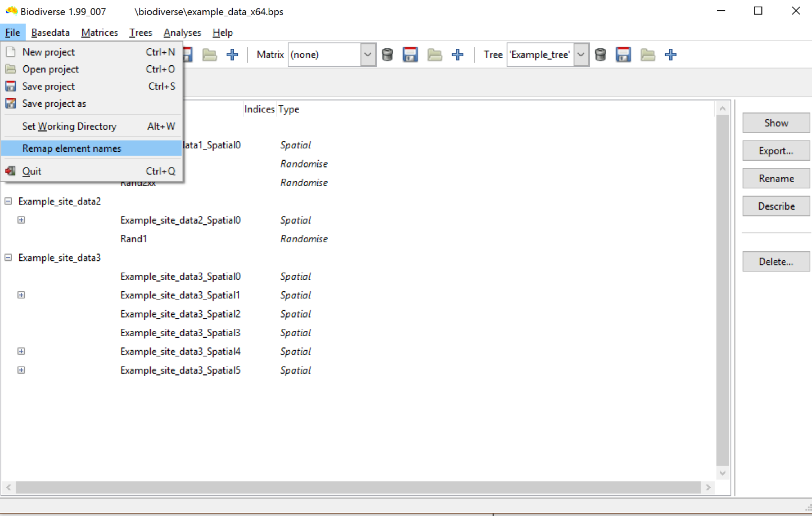Delete the selected matrix using the trash icon
Image resolution: width=812 pixels, height=516 pixels.
pyautogui.click(x=387, y=55)
